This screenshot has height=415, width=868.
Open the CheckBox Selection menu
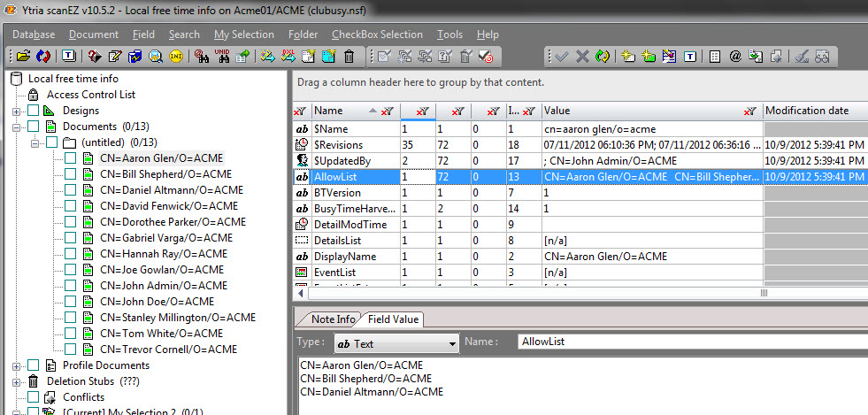tap(377, 35)
